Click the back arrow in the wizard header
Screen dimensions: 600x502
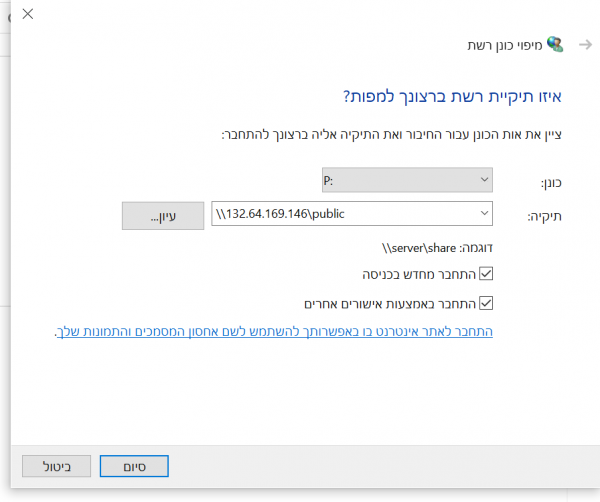pos(585,45)
